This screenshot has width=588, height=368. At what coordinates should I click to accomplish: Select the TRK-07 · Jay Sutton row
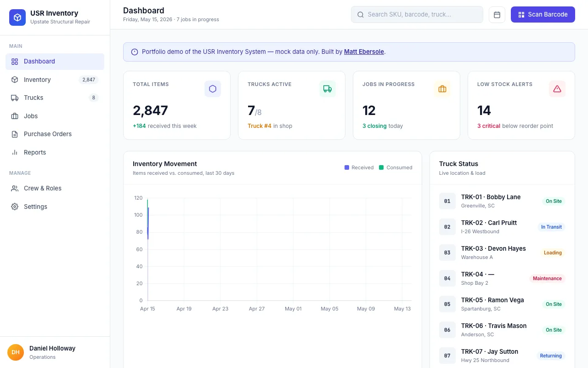[x=502, y=356]
